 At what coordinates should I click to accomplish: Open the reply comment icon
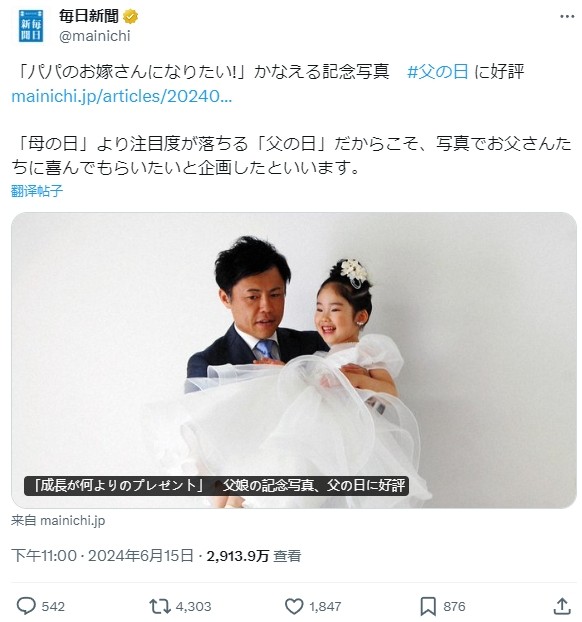(x=26, y=606)
